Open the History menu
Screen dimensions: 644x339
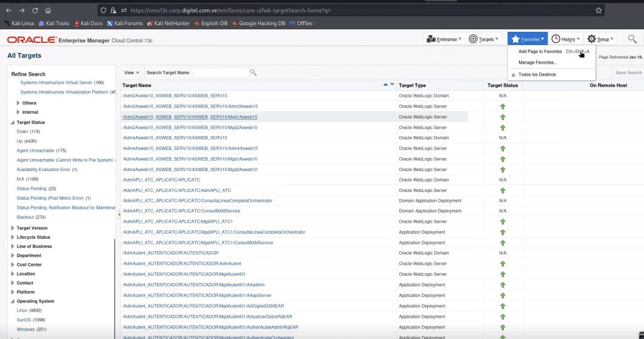(566, 39)
